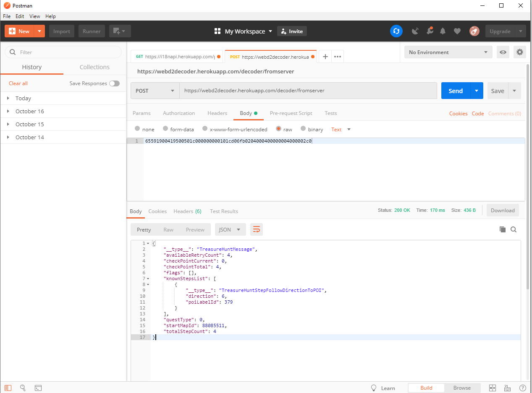Viewport: 532px width, 393px height.
Task: Open the request Headers tab
Action: tap(217, 113)
